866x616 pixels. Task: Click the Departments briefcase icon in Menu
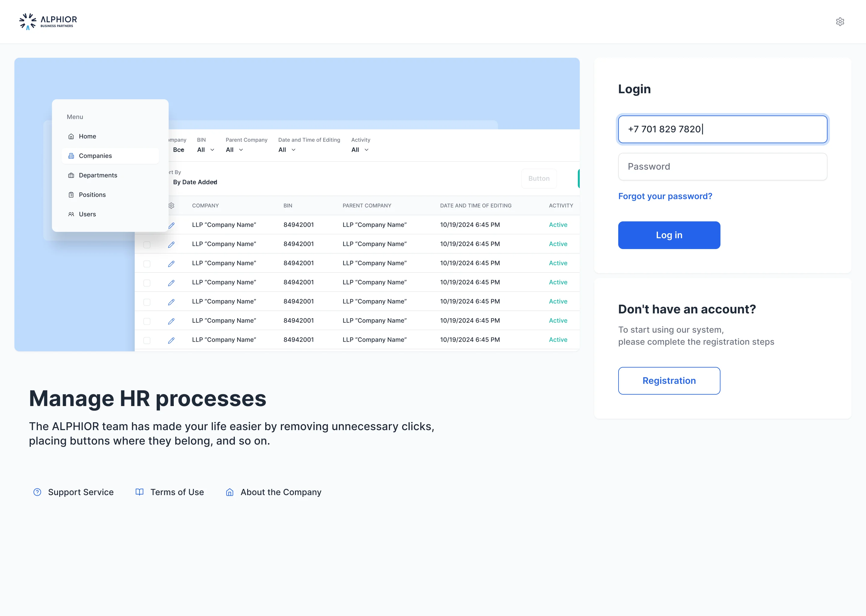pyautogui.click(x=71, y=175)
